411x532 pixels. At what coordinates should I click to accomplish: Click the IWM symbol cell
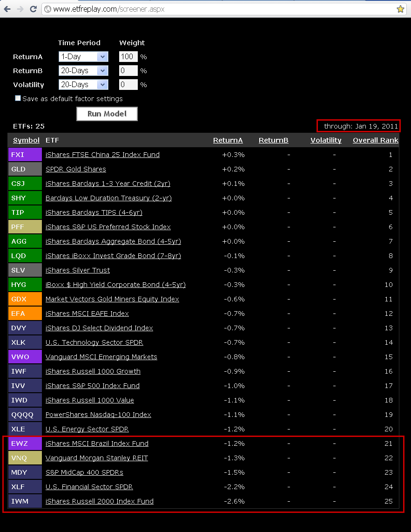point(25,501)
